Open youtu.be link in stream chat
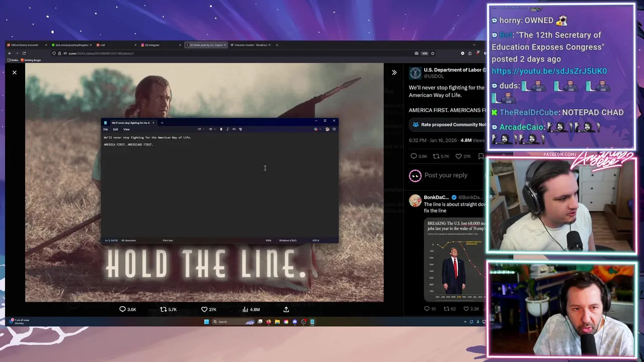644x362 pixels. click(x=549, y=71)
